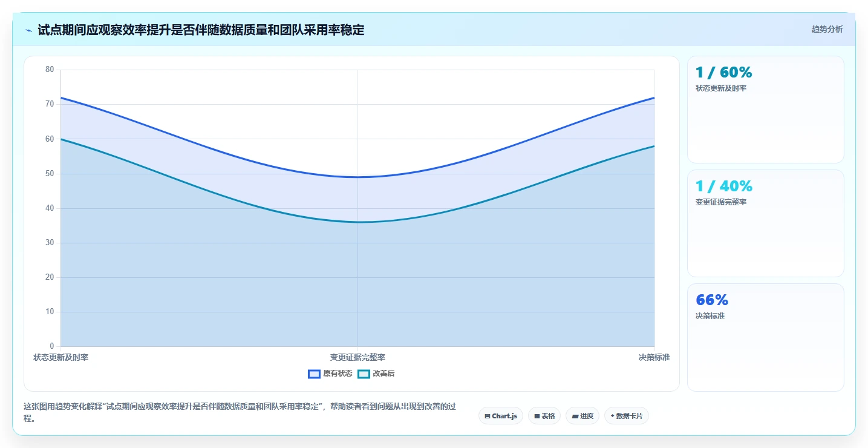This screenshot has height=448, width=868.
Task: Open the 66% 决策标准 card
Action: pos(766,337)
